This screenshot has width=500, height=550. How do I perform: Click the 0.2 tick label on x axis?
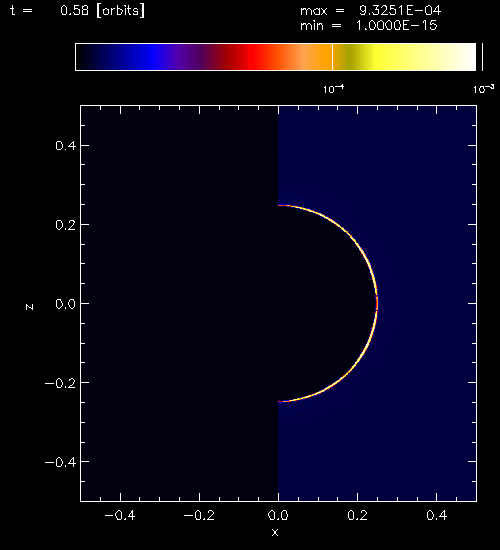pos(357,515)
